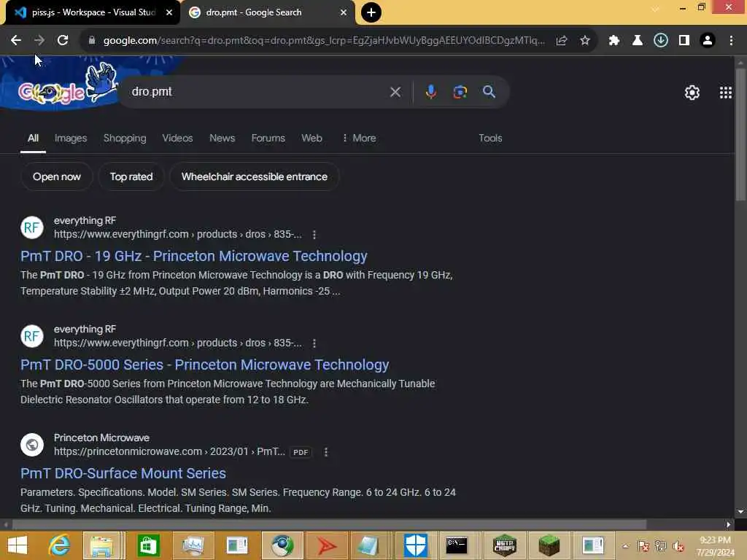The width and height of the screenshot is (747, 560).
Task: Start voice search with the microphone icon
Action: click(430, 91)
